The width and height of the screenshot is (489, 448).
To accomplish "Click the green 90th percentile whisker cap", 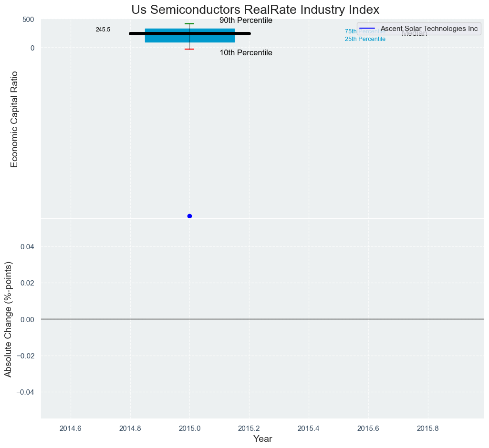I will click(x=189, y=24).
